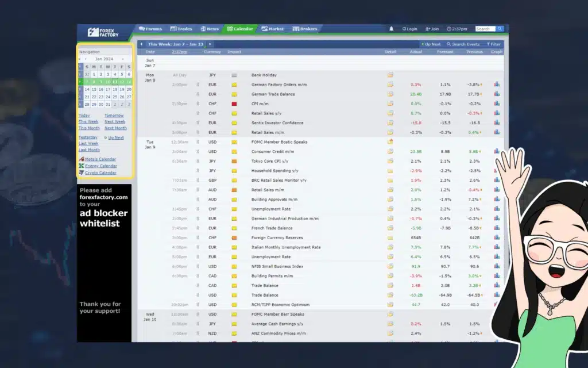Screen dimensions: 588x368
Task: Show graph for Sentix Investor Confidence
Action: coord(497,122)
